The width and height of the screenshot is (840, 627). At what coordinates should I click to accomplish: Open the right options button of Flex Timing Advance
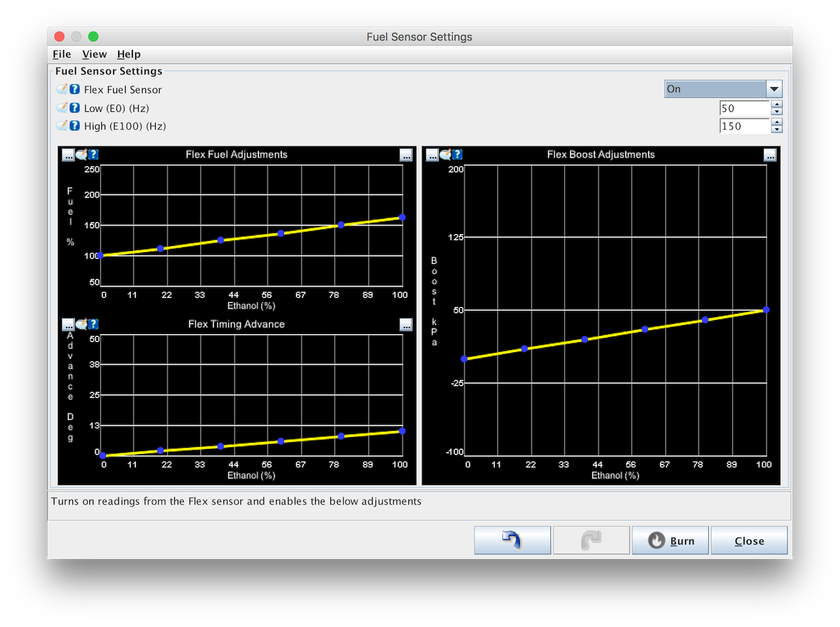click(406, 325)
